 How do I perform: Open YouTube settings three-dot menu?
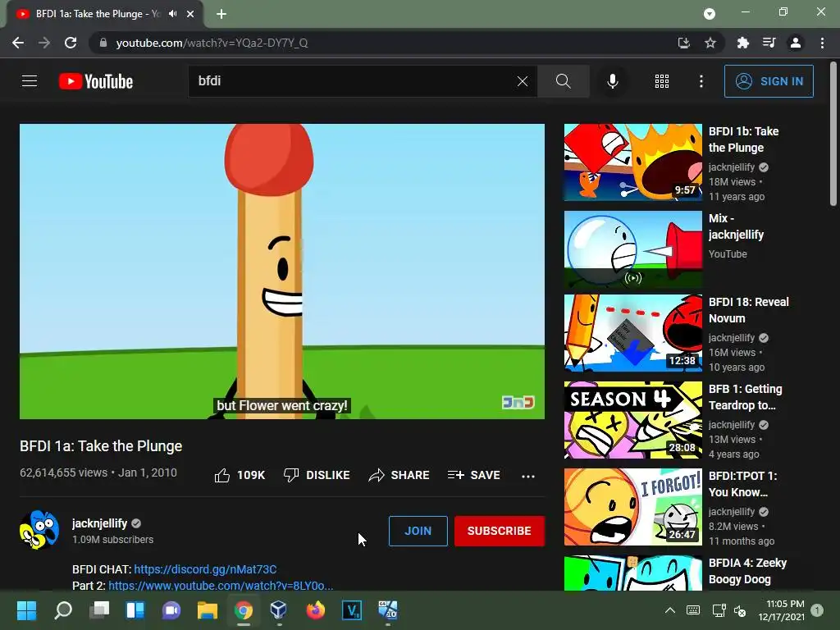click(x=701, y=81)
